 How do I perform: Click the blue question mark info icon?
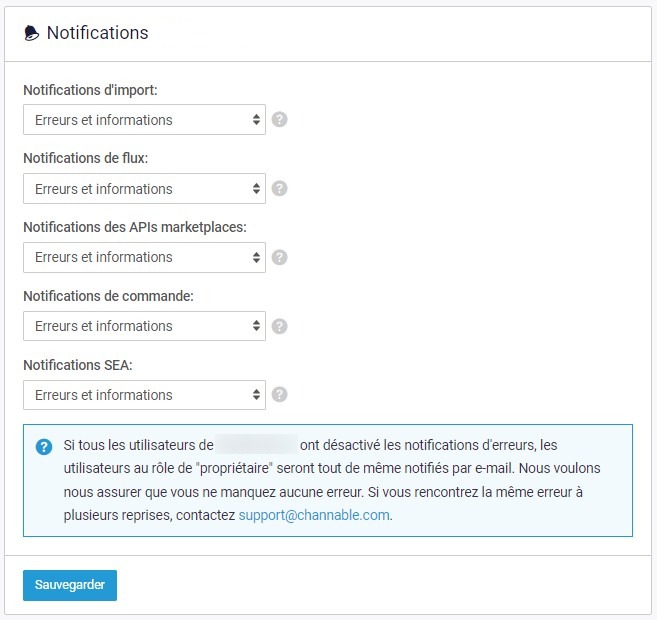click(x=44, y=447)
